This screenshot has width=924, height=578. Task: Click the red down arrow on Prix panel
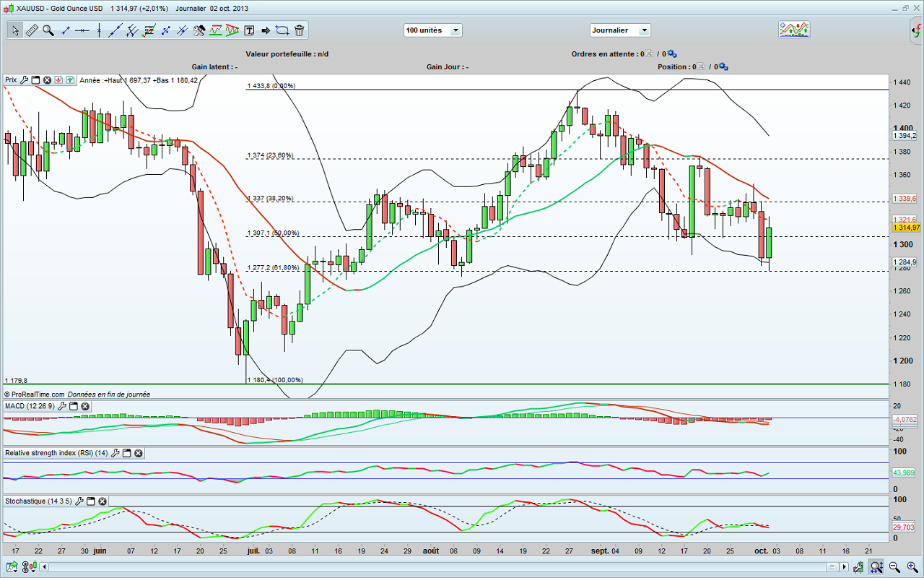[x=58, y=80]
